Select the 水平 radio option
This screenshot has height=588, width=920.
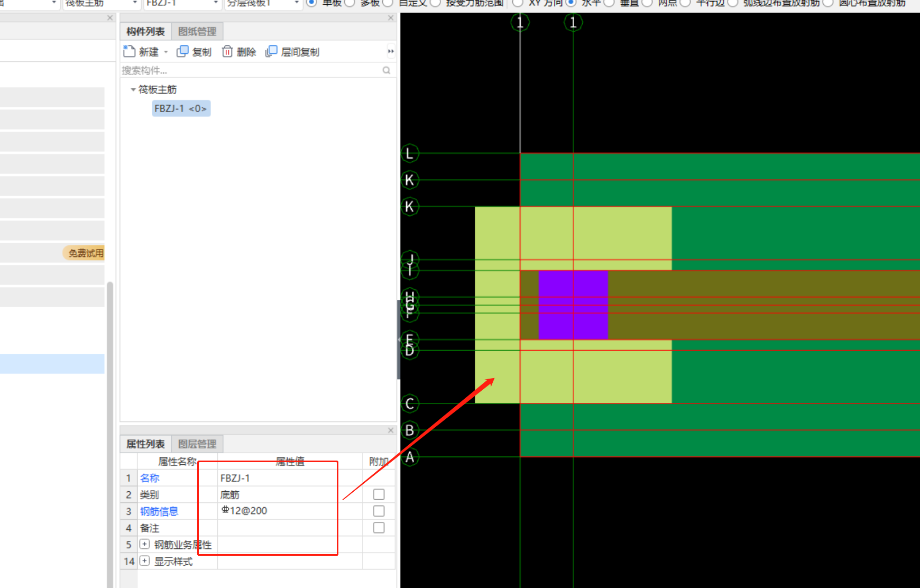tap(571, 3)
